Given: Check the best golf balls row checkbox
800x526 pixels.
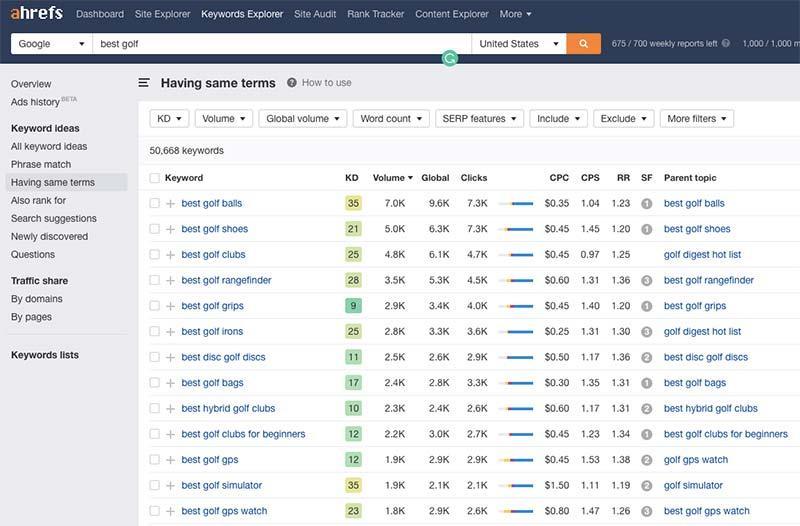Looking at the screenshot, I should 155,203.
